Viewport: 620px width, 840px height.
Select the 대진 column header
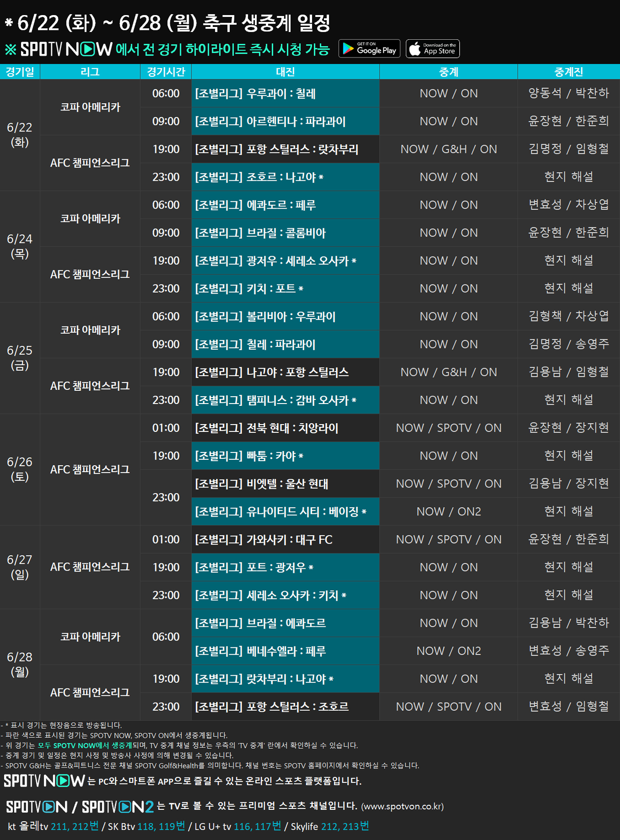(285, 72)
